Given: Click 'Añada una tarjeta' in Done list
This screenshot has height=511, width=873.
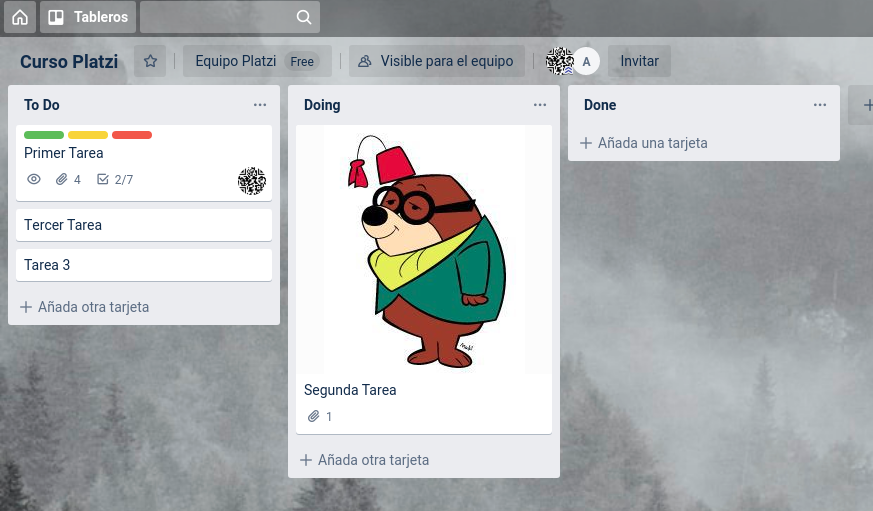Looking at the screenshot, I should [x=644, y=143].
